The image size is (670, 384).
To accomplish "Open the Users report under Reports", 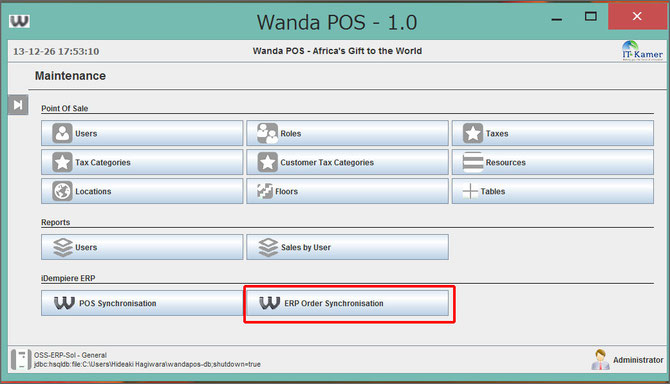I will click(142, 247).
